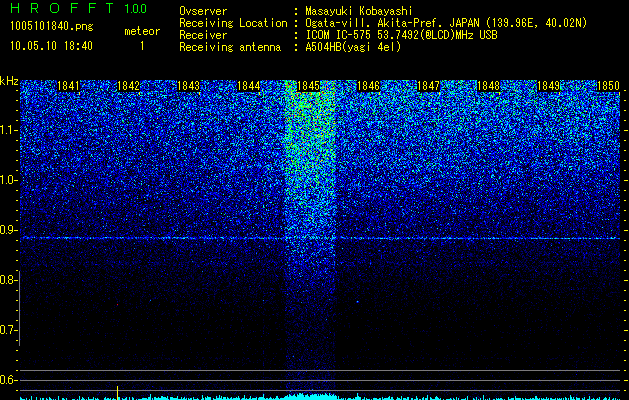Click the kHz axis unit label
This screenshot has width=629, height=400.
point(9,81)
